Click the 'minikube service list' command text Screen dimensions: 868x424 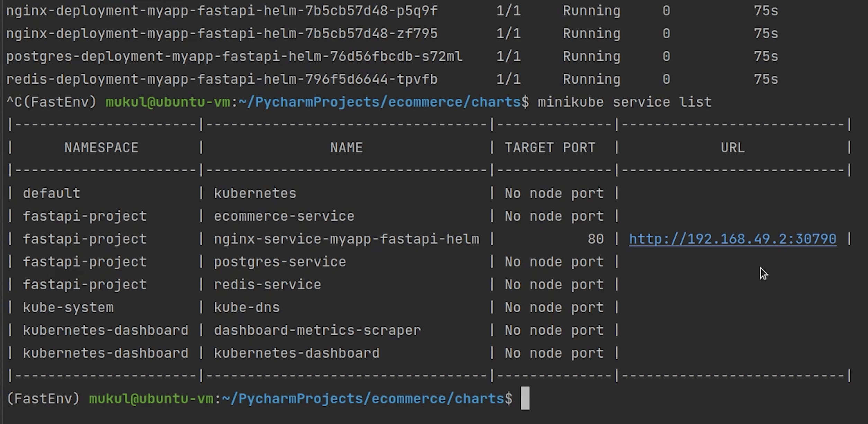(624, 102)
